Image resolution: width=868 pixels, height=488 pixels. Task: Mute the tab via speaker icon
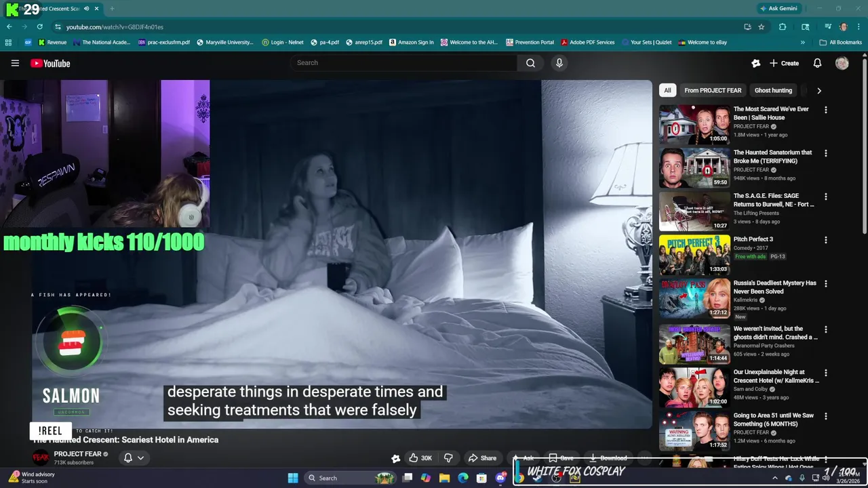coord(86,8)
